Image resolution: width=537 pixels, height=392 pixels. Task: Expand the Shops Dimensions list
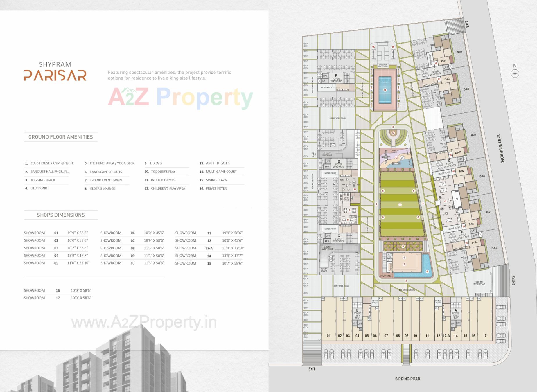61,215
